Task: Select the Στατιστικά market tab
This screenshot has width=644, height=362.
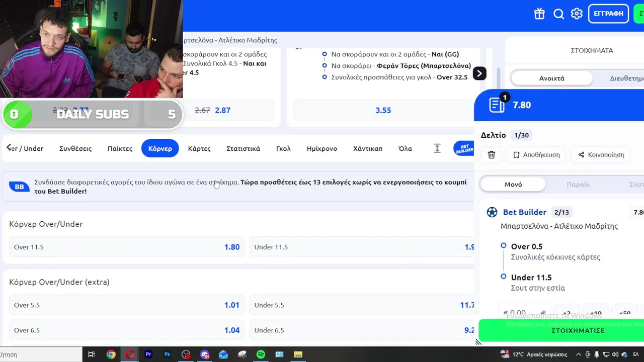Action: click(x=243, y=148)
